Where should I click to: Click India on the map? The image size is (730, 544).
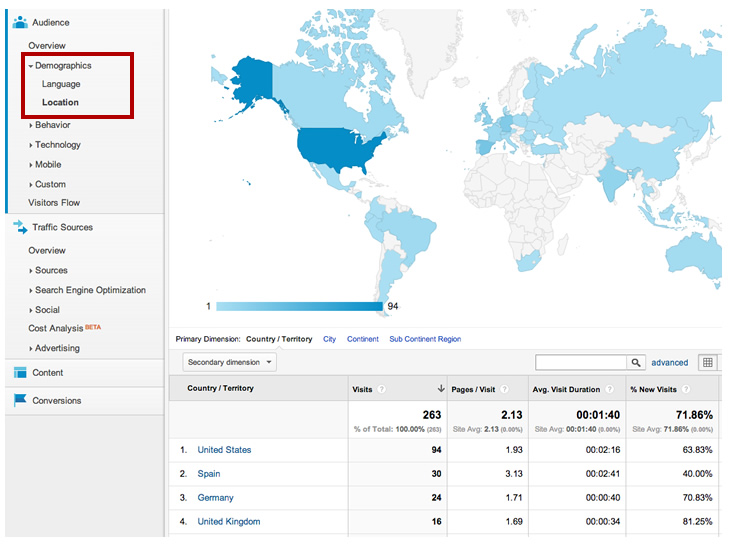tap(614, 179)
